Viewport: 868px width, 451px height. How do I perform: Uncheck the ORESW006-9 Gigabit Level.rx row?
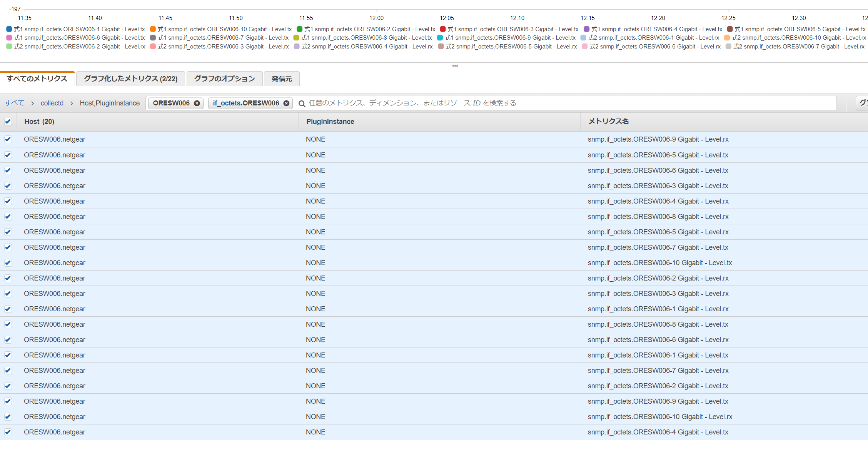pyautogui.click(x=8, y=139)
